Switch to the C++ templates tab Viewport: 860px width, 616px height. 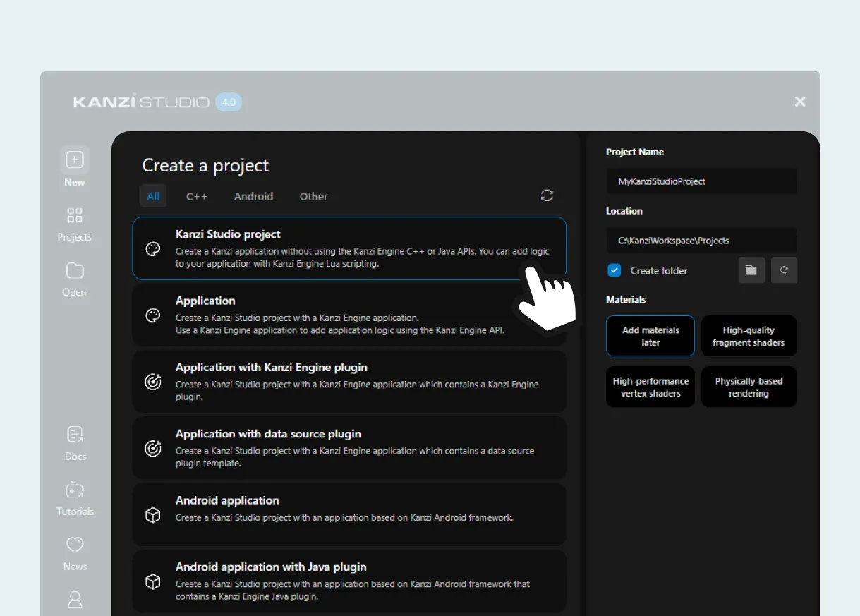pos(197,196)
